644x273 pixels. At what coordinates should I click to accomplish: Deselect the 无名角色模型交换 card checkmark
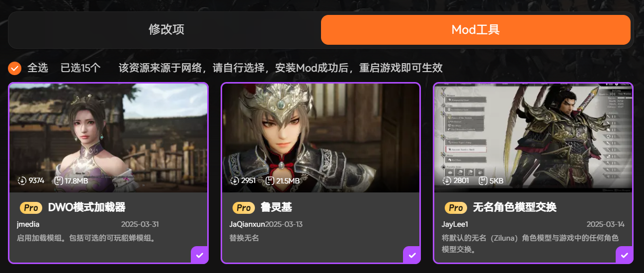tap(624, 255)
